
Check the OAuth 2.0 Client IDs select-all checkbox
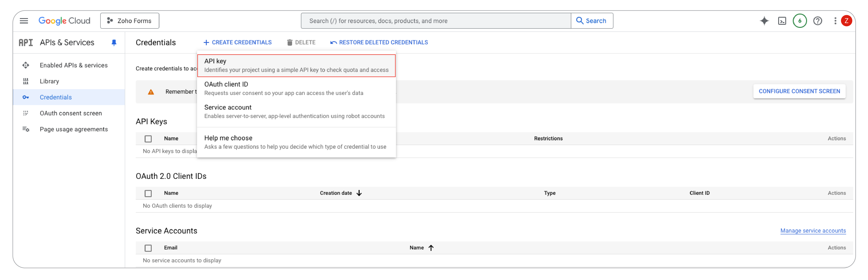[x=148, y=193]
